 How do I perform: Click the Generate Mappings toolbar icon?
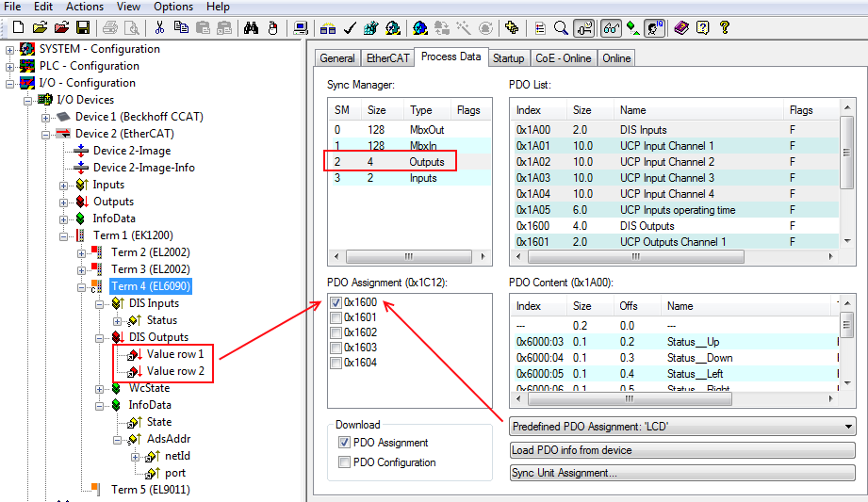(328, 27)
